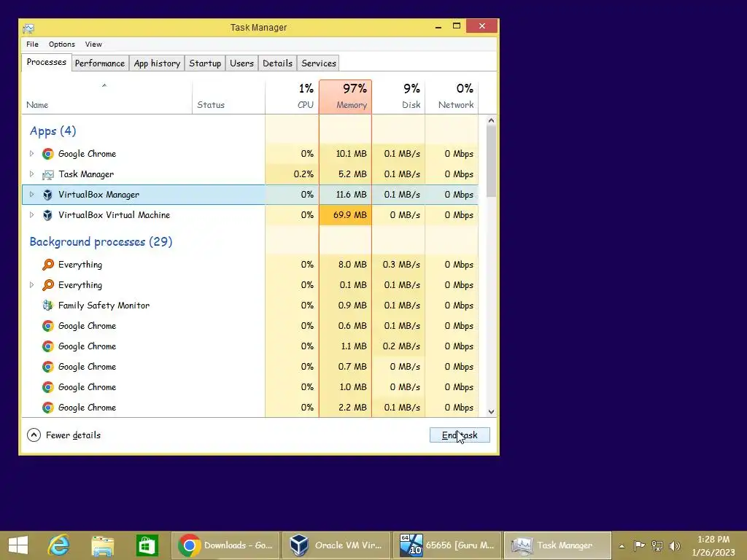Viewport: 747px width, 560px height.
Task: Click the network icon in system tray
Action: pos(657,545)
